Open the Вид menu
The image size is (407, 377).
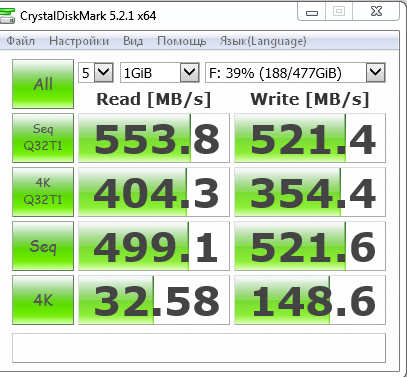point(133,41)
